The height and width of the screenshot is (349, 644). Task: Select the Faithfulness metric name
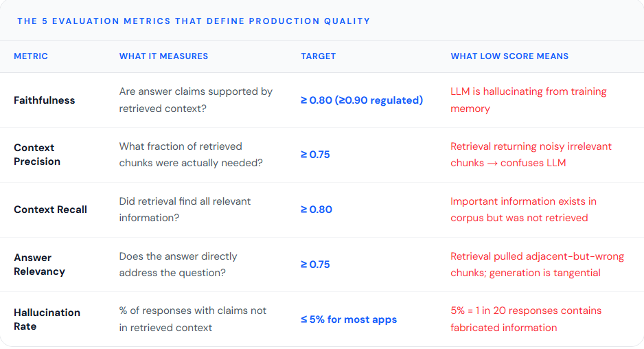coord(45,100)
